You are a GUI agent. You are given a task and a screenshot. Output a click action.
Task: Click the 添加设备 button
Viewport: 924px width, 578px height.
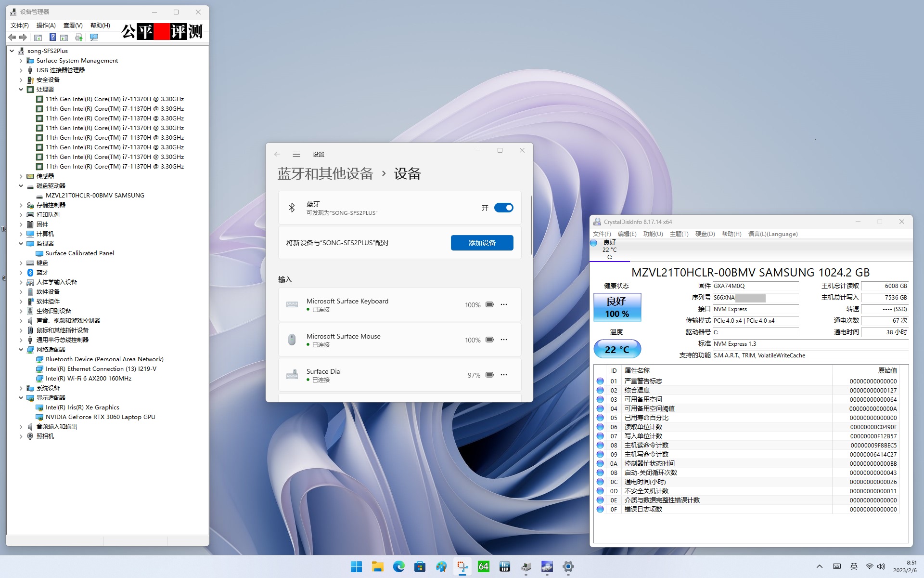[x=482, y=243]
